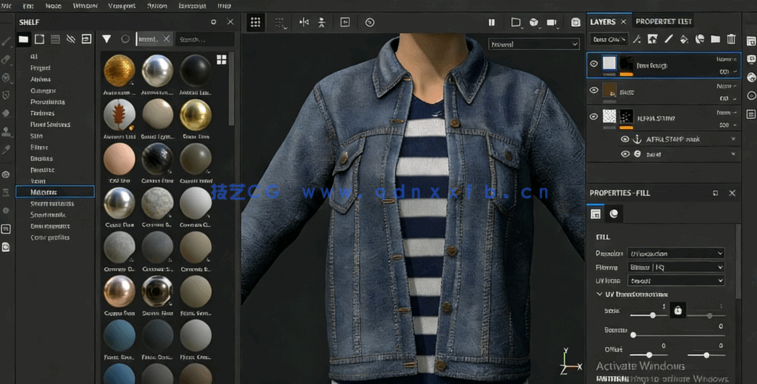Pin the Shelf panel with dot button

click(213, 22)
